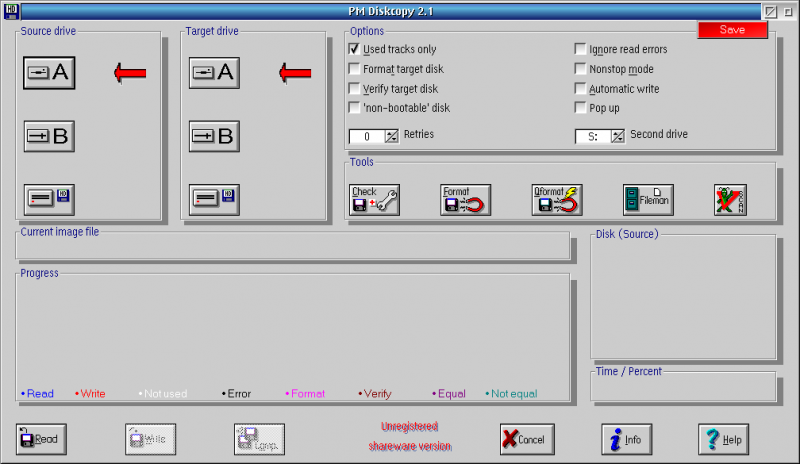The image size is (800, 464).
Task: Toggle 'non-bootable' disk option
Action: [354, 108]
